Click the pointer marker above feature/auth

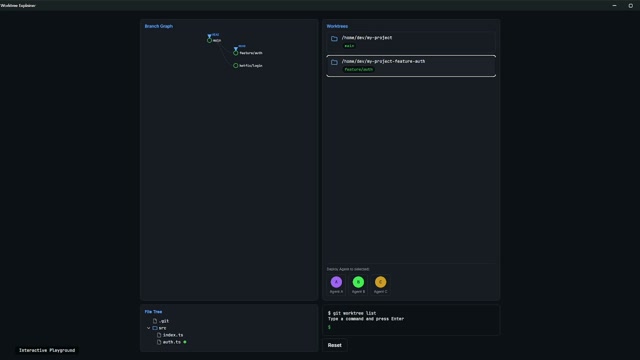[x=236, y=48]
